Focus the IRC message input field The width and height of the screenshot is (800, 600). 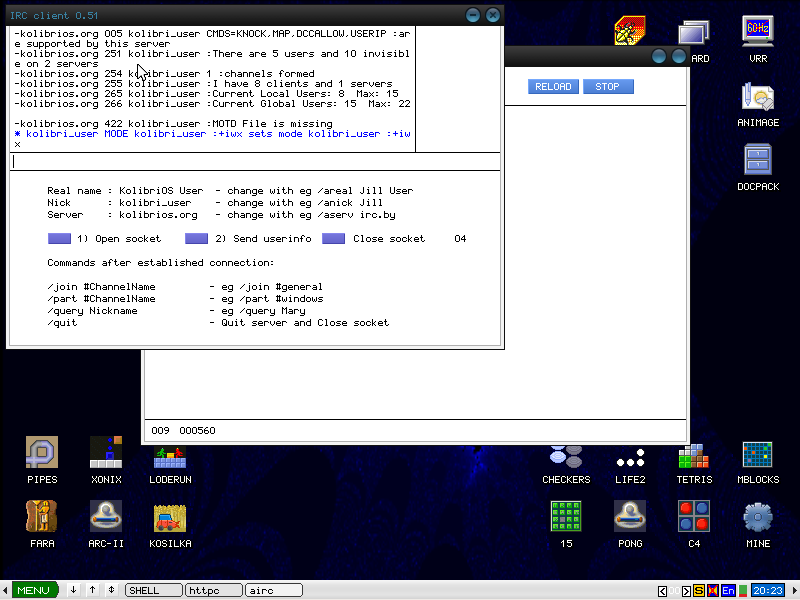pyautogui.click(x=255, y=162)
